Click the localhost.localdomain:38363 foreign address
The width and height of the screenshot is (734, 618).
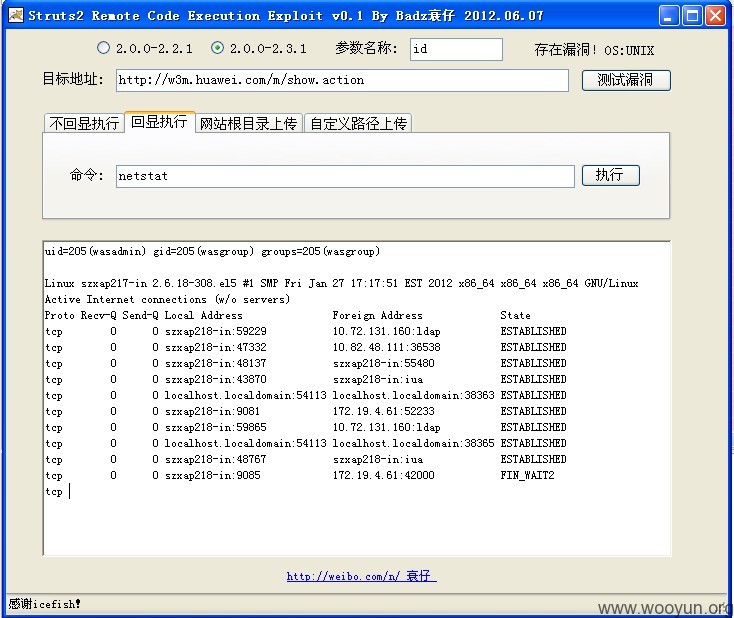click(413, 395)
